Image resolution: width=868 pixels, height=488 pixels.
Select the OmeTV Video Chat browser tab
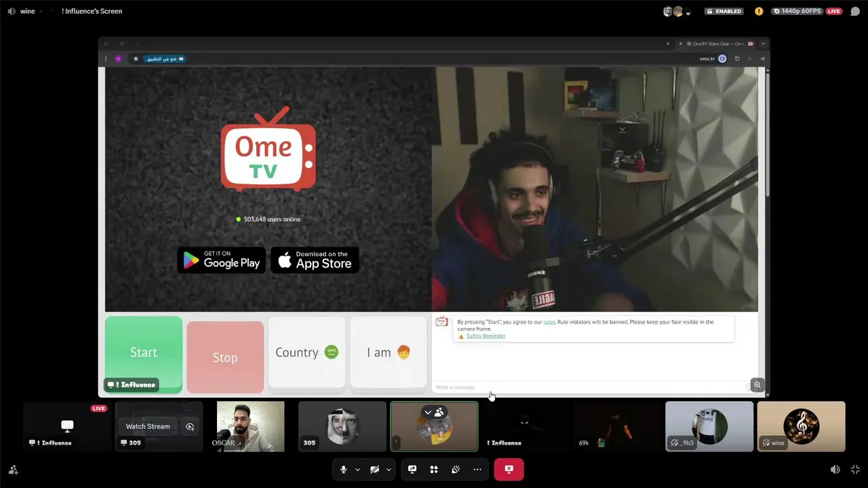pyautogui.click(x=715, y=43)
